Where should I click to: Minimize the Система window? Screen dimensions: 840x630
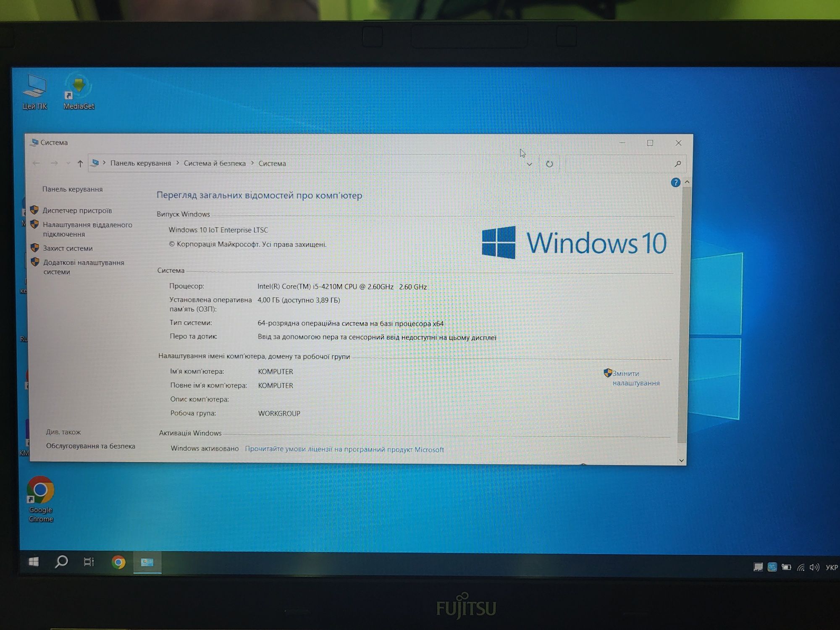click(x=622, y=143)
